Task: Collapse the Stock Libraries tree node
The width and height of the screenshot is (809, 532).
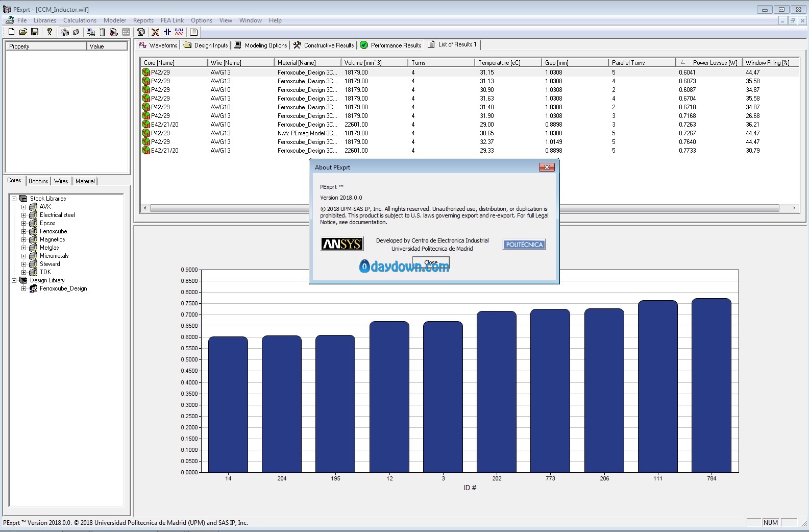Action: coord(14,199)
